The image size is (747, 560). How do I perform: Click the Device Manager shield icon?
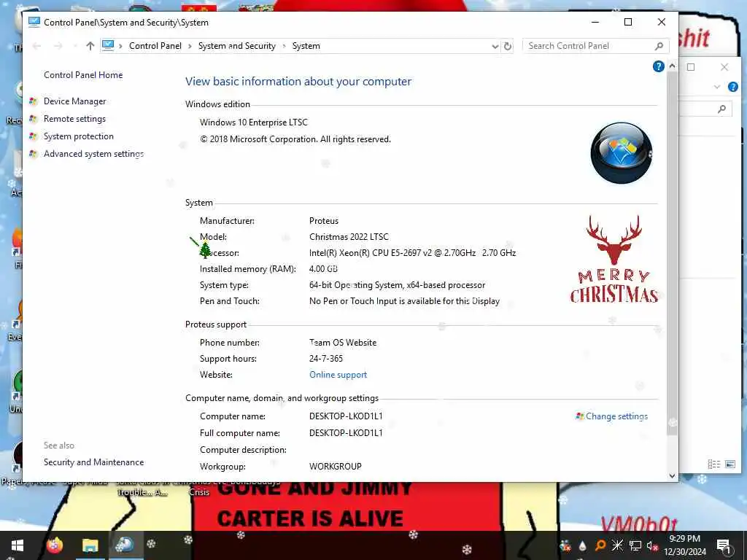[33, 101]
